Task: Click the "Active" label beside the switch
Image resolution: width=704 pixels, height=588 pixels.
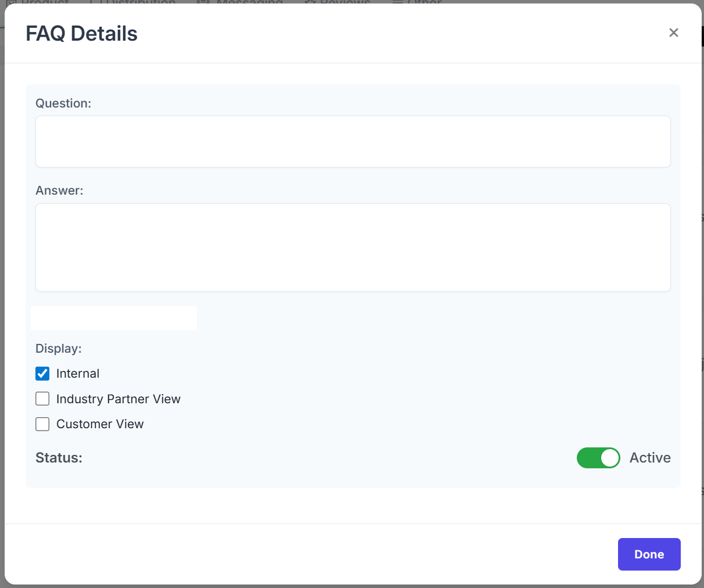Action: click(649, 458)
